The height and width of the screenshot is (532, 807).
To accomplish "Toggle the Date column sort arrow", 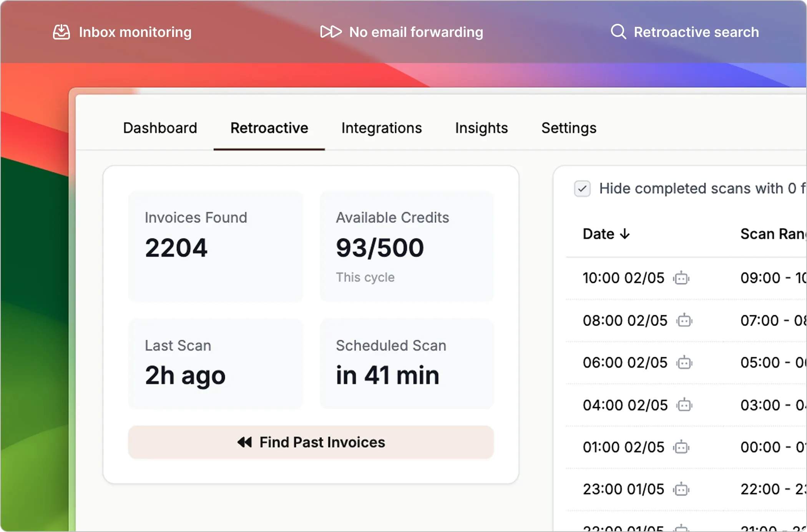I will point(626,234).
